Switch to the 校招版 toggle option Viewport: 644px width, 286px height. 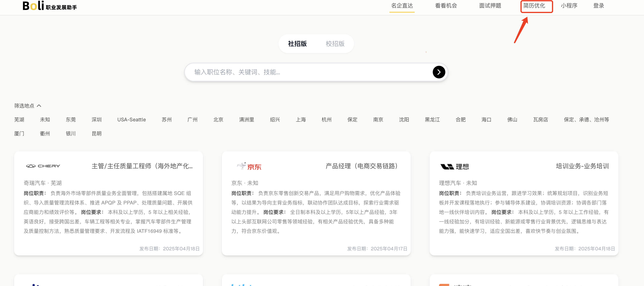coord(335,44)
